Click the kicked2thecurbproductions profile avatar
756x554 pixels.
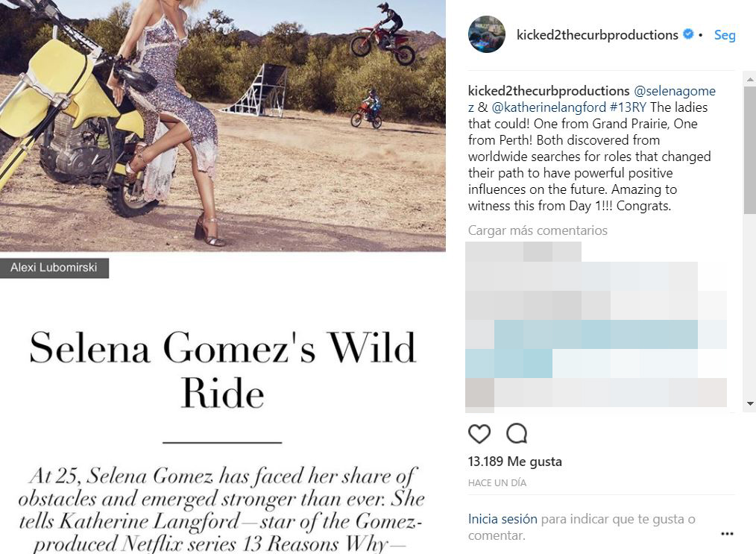pos(487,34)
